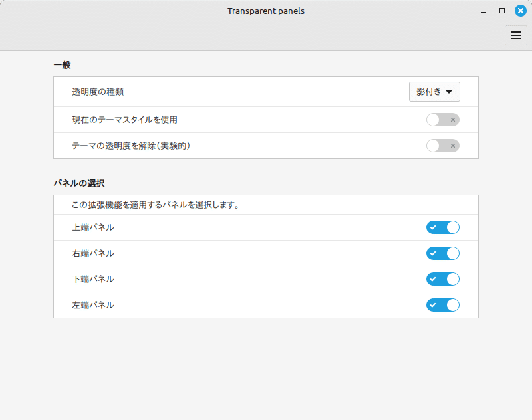
Task: Switch off the 左端パネル toggle
Action: coord(442,305)
